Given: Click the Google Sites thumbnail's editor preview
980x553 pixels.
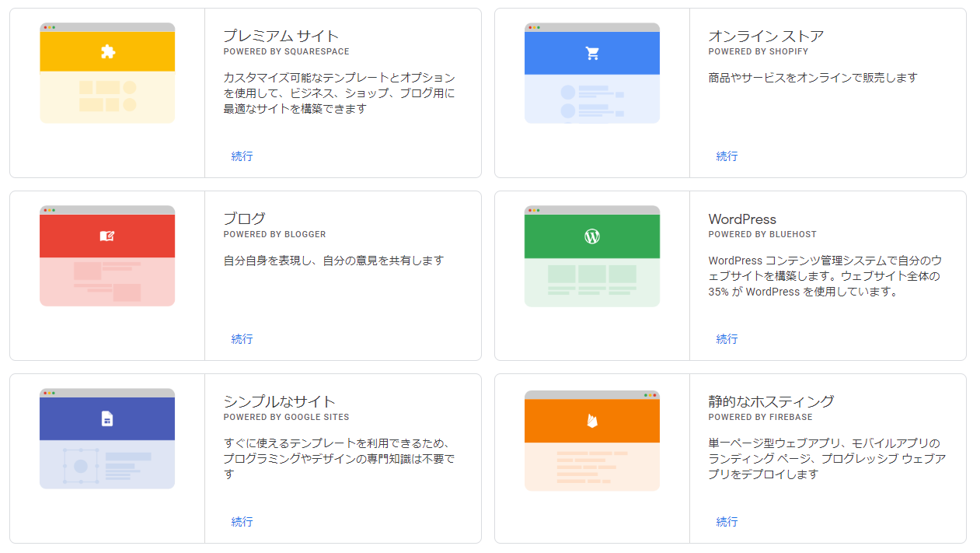Looking at the screenshot, I should coord(107,464).
